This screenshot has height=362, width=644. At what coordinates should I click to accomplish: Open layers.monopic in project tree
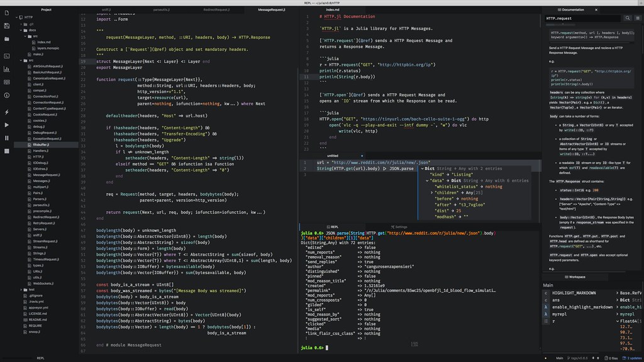click(x=48, y=48)
